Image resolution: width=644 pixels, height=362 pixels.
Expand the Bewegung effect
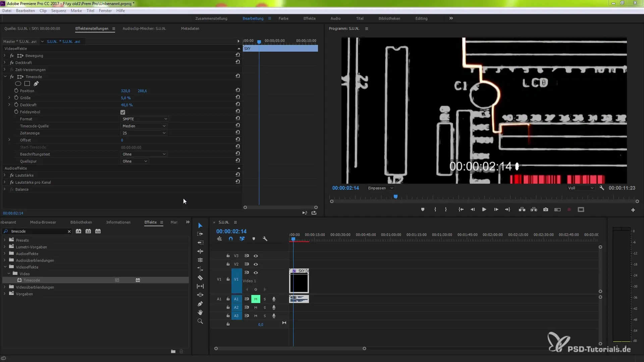[5, 55]
